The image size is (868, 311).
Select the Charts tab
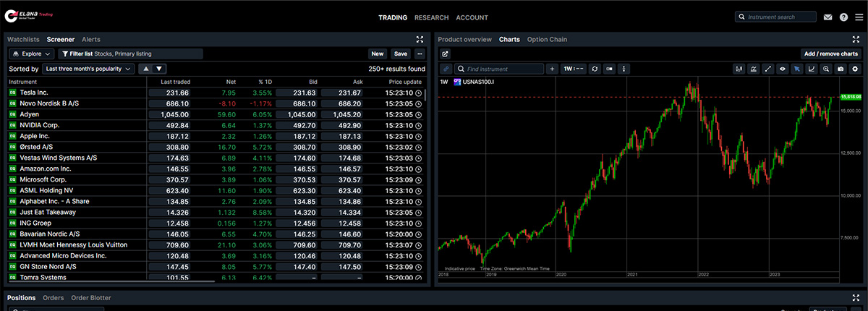509,39
